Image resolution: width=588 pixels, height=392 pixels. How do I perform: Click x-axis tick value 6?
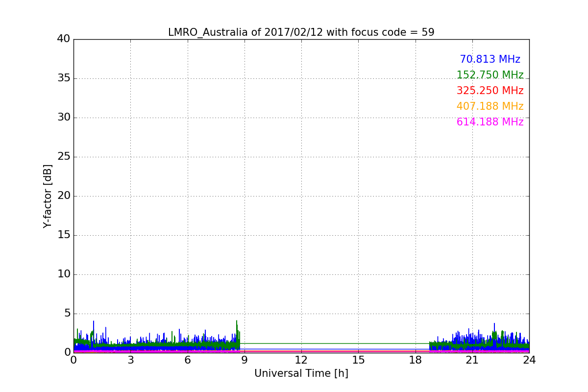point(187,360)
